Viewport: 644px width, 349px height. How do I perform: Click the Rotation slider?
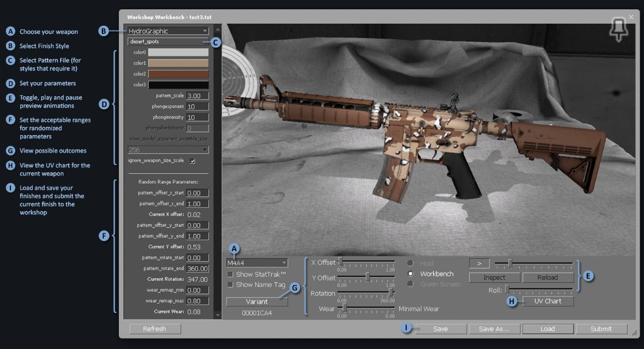coord(366,293)
